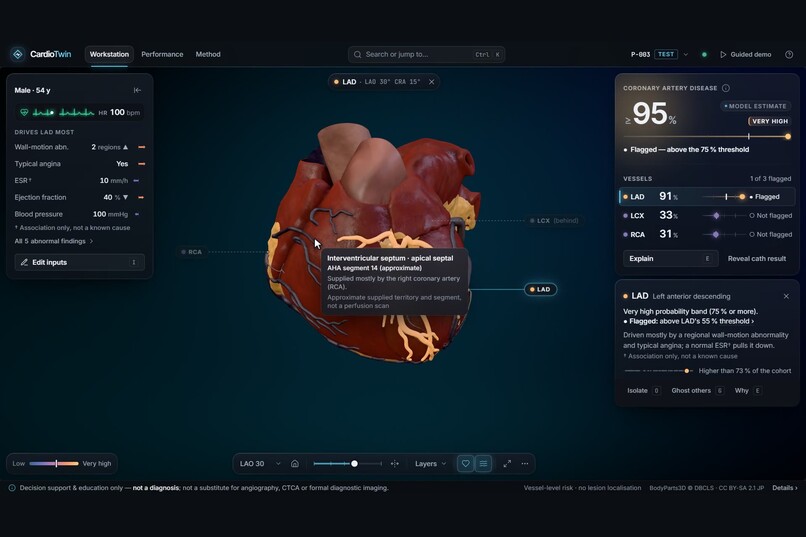Click the LCX (behind) label
This screenshot has width=806, height=537.
point(554,220)
